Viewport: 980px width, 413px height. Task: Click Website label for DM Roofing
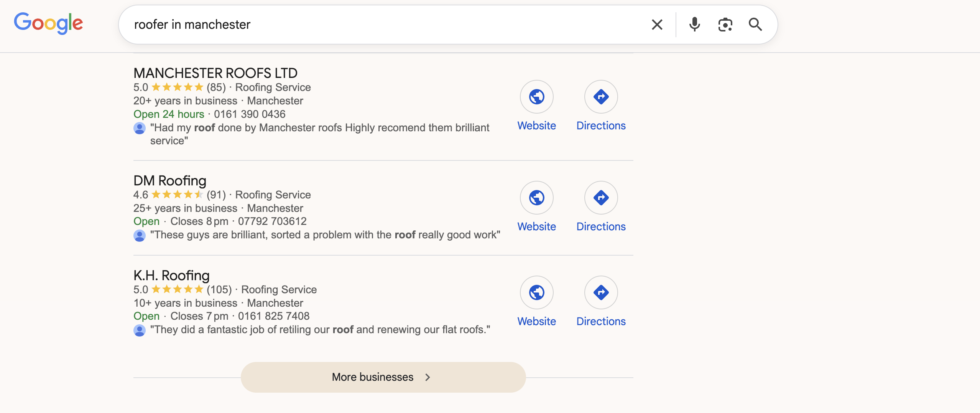pyautogui.click(x=537, y=226)
